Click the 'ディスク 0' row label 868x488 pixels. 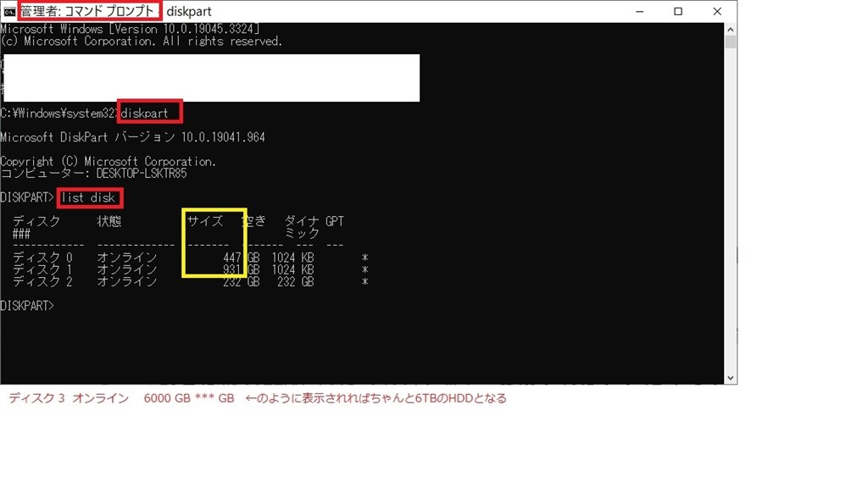coord(42,258)
